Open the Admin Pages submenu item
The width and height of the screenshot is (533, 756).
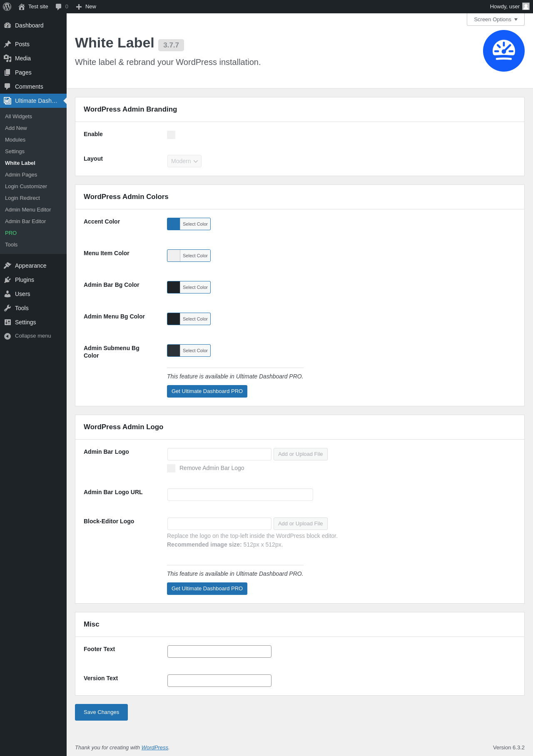pos(21,175)
